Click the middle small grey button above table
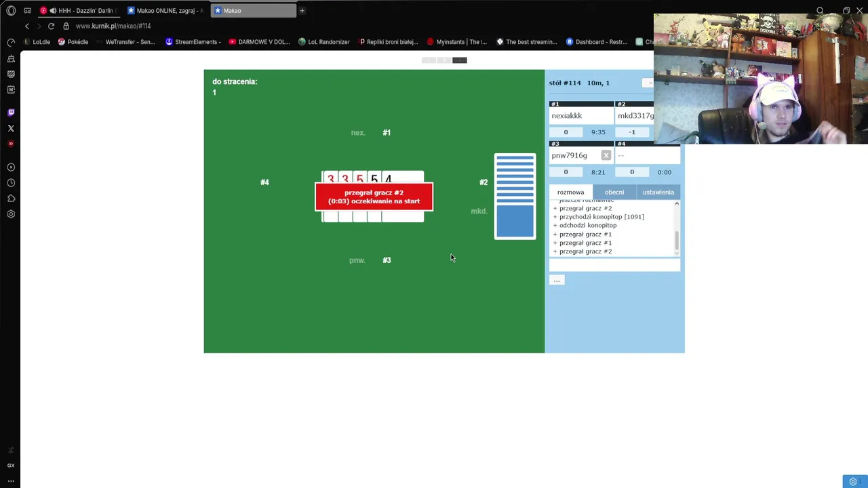This screenshot has width=868, height=488. click(444, 60)
